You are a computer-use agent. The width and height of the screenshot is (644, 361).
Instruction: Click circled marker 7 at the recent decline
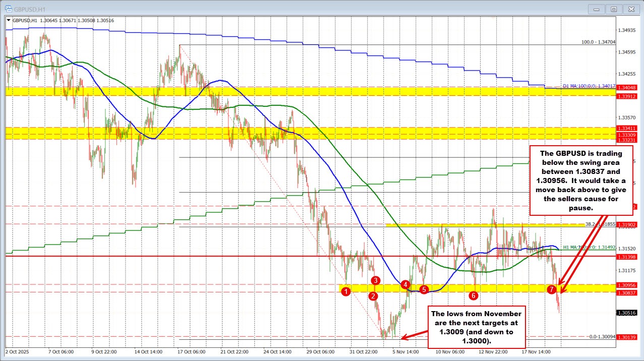pos(552,289)
